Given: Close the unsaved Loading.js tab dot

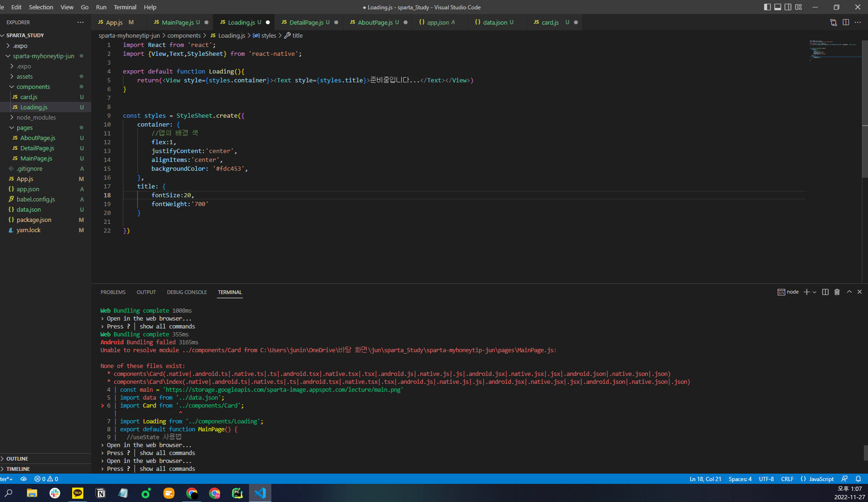Looking at the screenshot, I should [268, 22].
